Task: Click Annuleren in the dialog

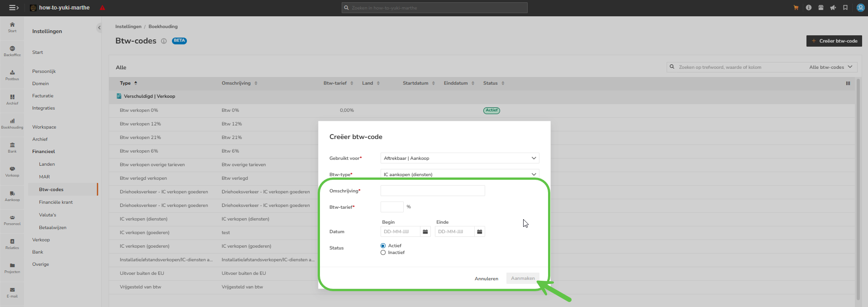Action: (x=486, y=278)
